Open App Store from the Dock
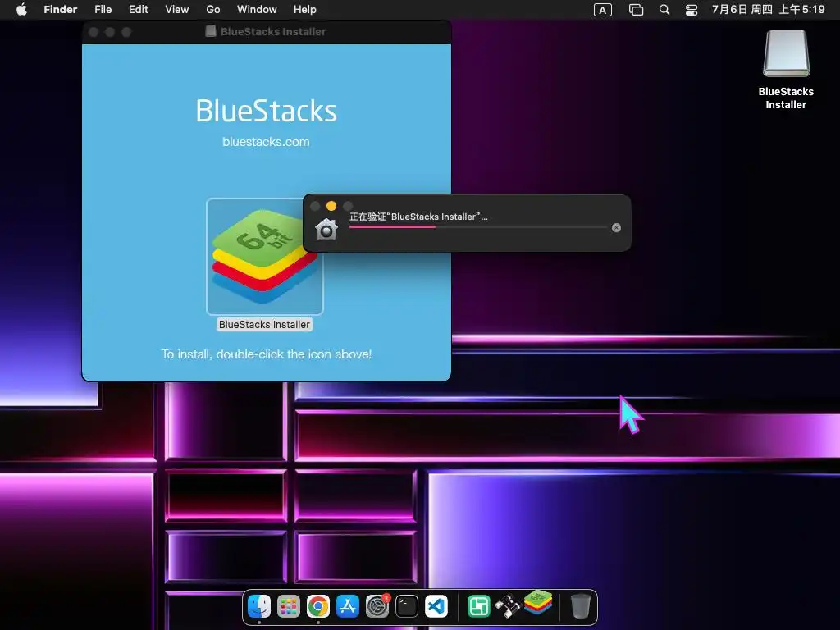The width and height of the screenshot is (840, 630). tap(348, 606)
